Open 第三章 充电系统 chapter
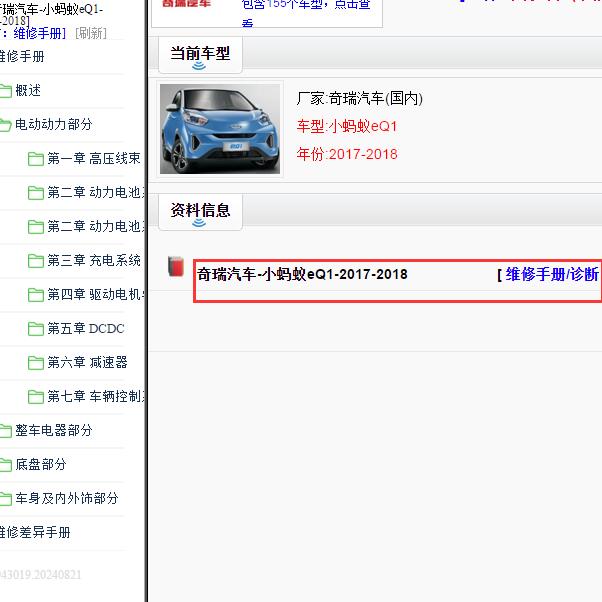The image size is (602, 602). pyautogui.click(x=94, y=260)
